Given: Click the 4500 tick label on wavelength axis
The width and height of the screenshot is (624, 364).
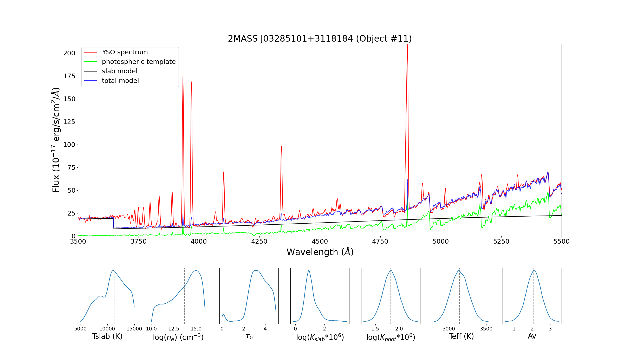Looking at the screenshot, I should (x=320, y=242).
